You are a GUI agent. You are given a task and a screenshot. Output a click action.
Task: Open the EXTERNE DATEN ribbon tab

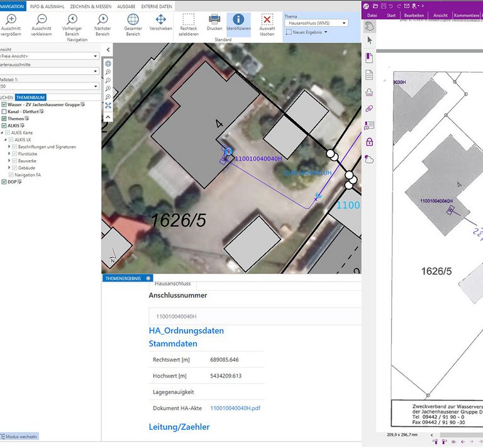pos(157,6)
